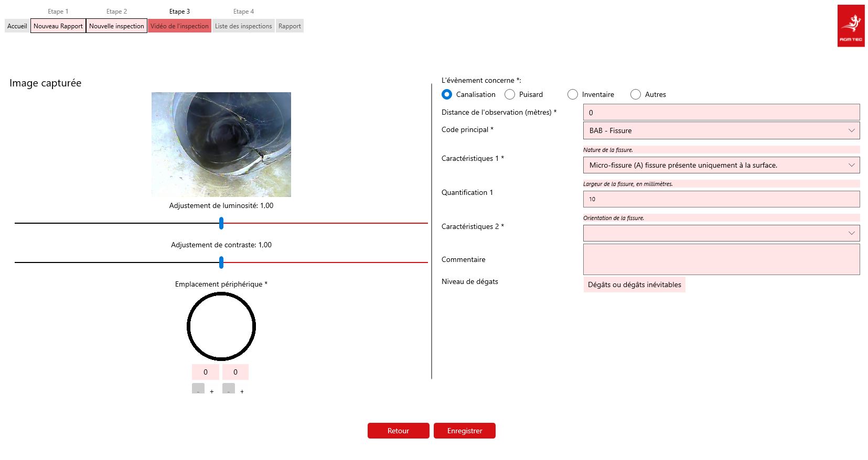Click the Commentaire text box
868x460 pixels.
point(721,259)
